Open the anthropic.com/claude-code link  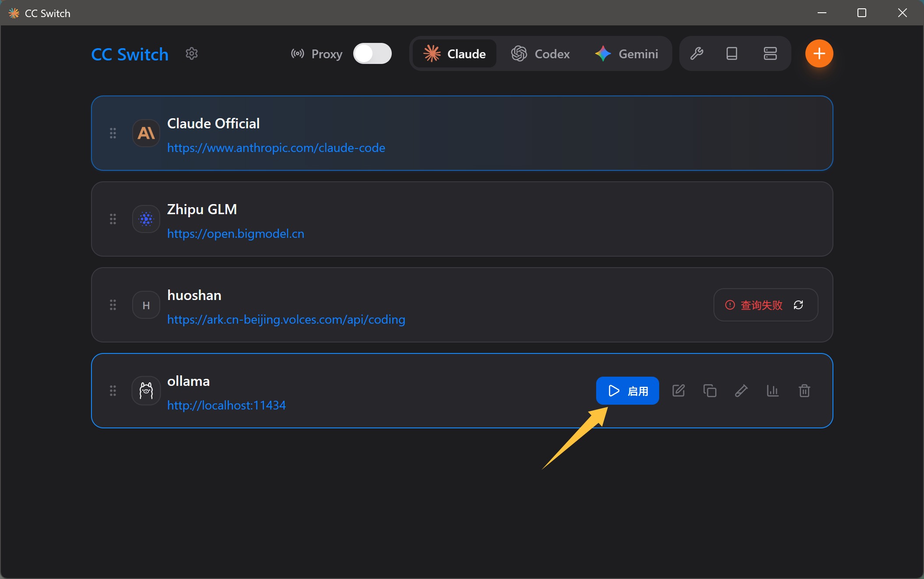point(276,148)
